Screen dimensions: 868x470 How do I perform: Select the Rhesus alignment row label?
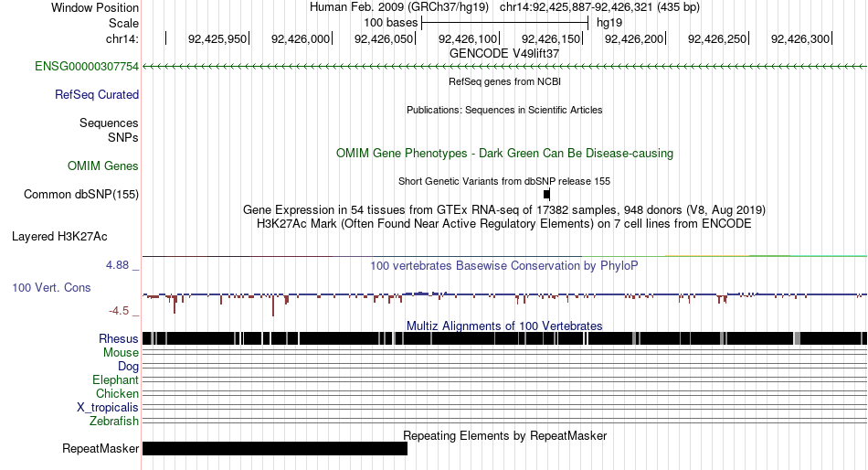(x=119, y=338)
